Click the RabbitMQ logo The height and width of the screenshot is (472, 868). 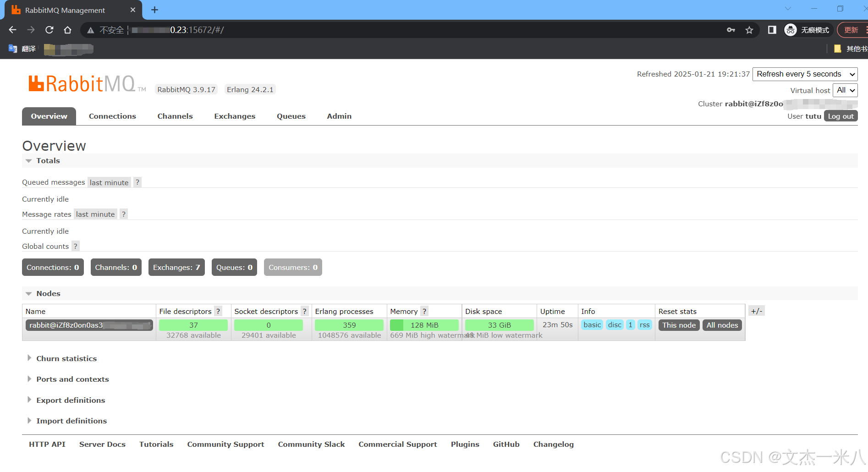(87, 84)
